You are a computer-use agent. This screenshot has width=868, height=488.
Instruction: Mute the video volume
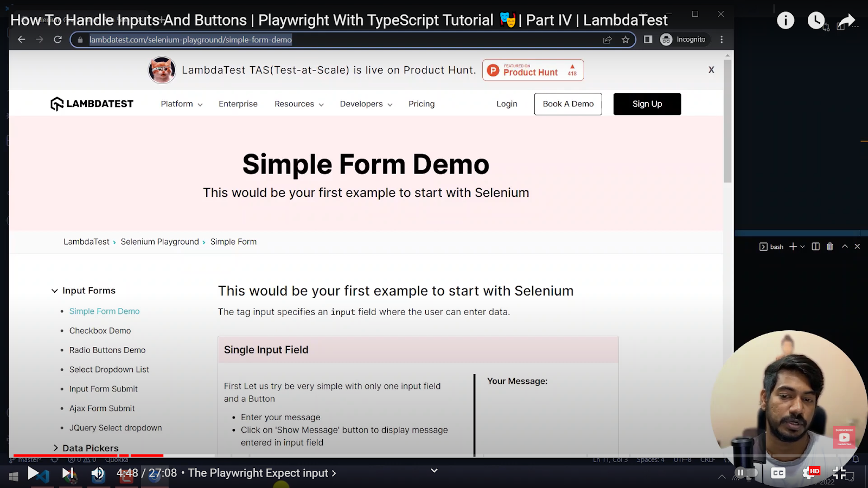pyautogui.click(x=98, y=473)
